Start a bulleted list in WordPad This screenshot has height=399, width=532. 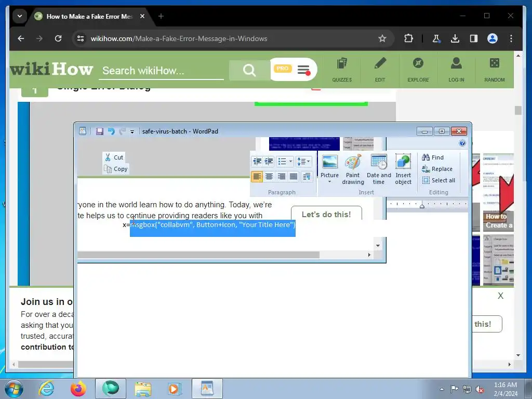click(282, 162)
